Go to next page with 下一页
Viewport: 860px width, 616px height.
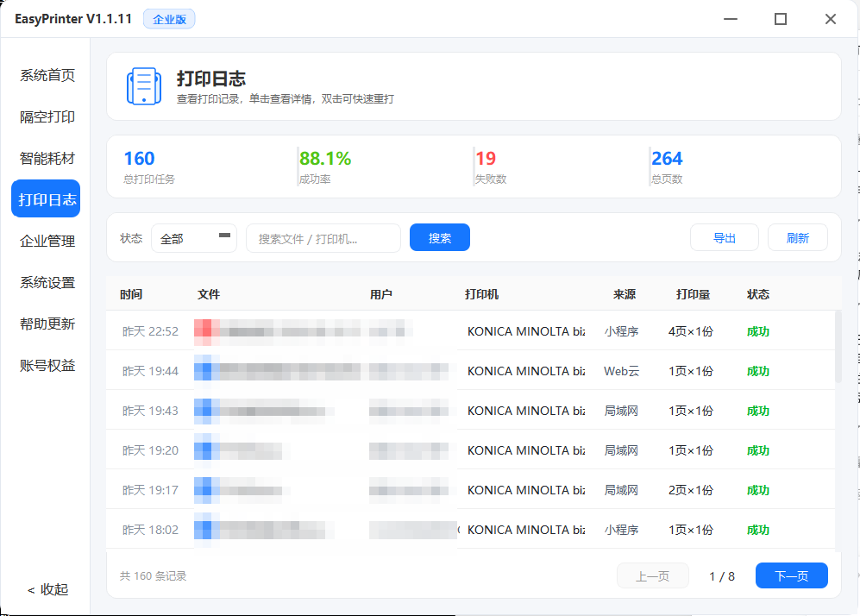click(792, 575)
